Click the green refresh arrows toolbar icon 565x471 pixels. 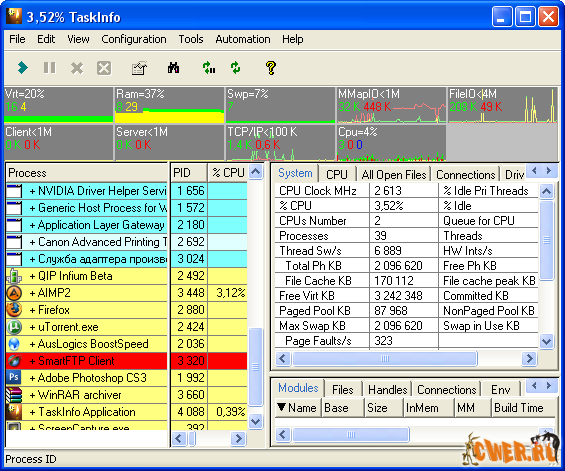coord(235,67)
